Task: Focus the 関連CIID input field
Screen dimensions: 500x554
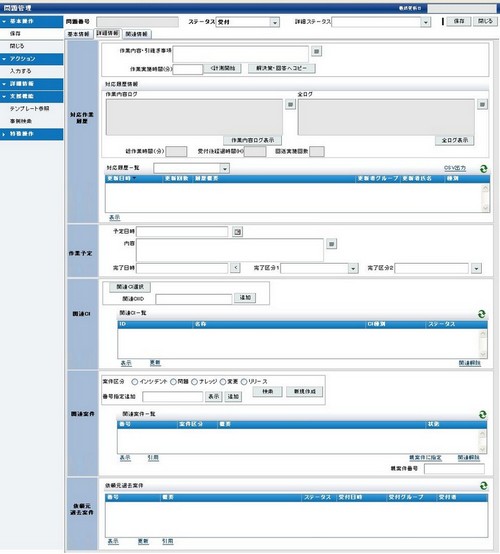Action: pos(194,299)
